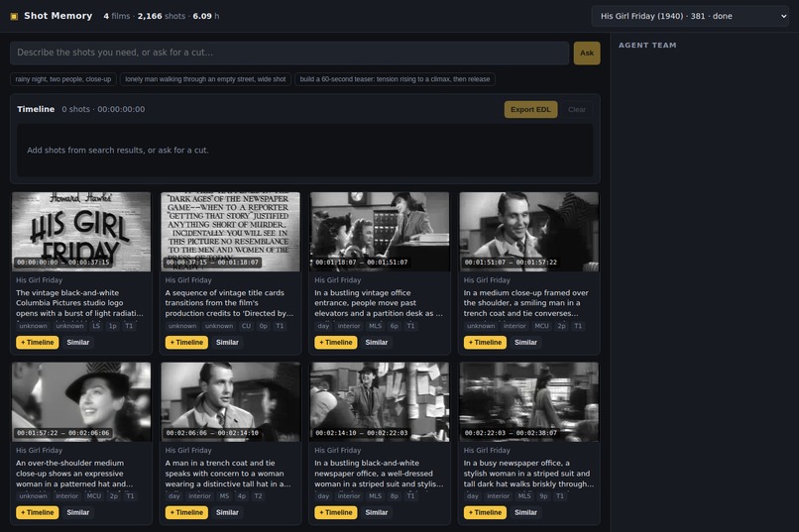Click the '0 shots · 00:00:00:00' timeline counter
Viewport: 799px width, 532px height.
tap(103, 109)
